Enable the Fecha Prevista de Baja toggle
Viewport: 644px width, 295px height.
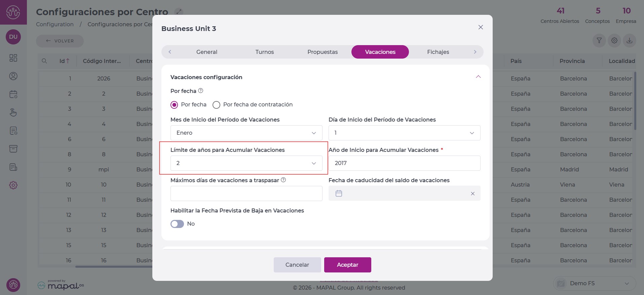click(177, 224)
